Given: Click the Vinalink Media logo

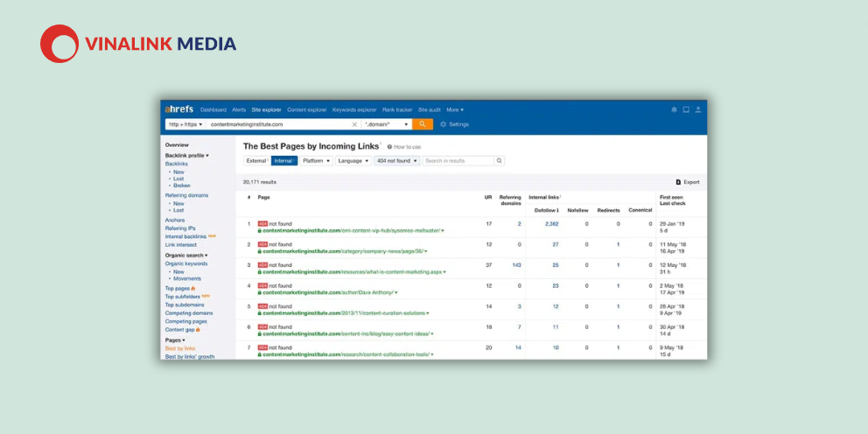Looking at the screenshot, I should [138, 44].
